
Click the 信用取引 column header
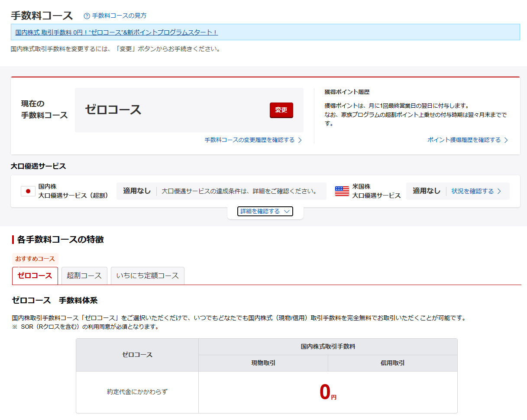pos(392,363)
